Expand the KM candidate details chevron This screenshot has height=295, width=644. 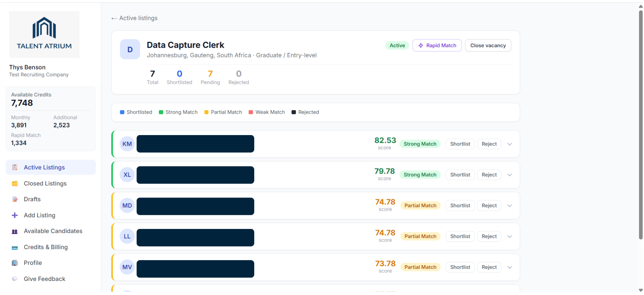click(x=509, y=144)
